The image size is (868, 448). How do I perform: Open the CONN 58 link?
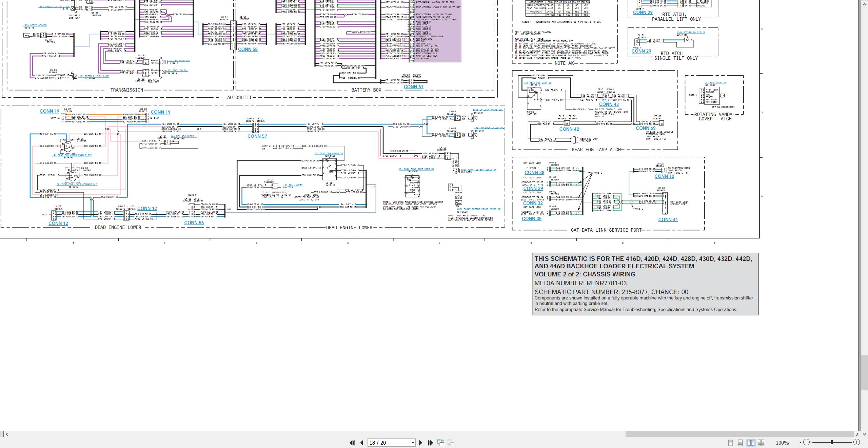248,50
